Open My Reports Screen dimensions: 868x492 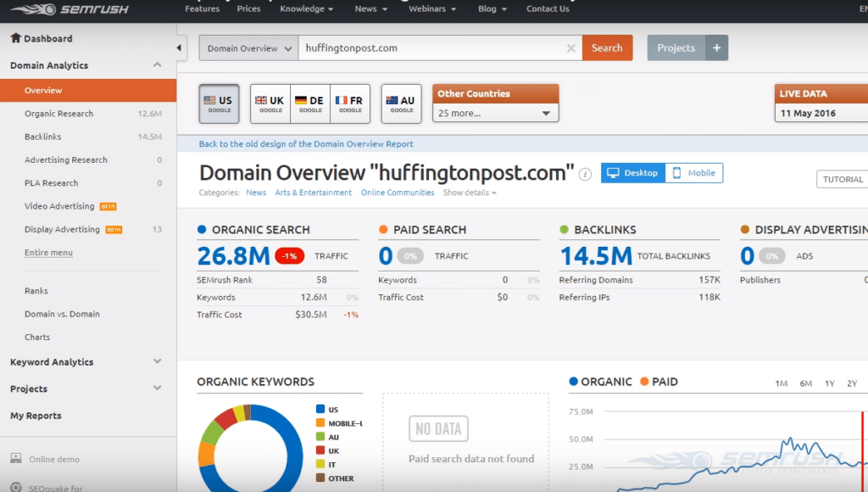pyautogui.click(x=36, y=416)
